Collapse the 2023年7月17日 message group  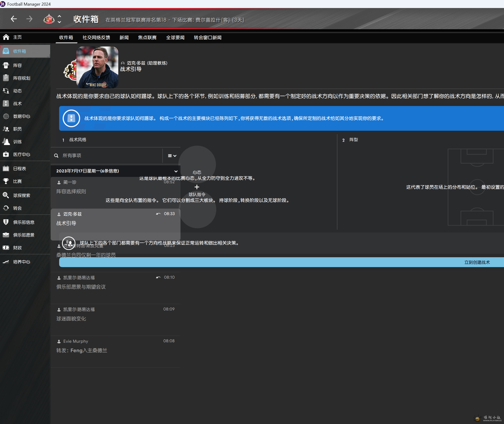[x=176, y=171]
